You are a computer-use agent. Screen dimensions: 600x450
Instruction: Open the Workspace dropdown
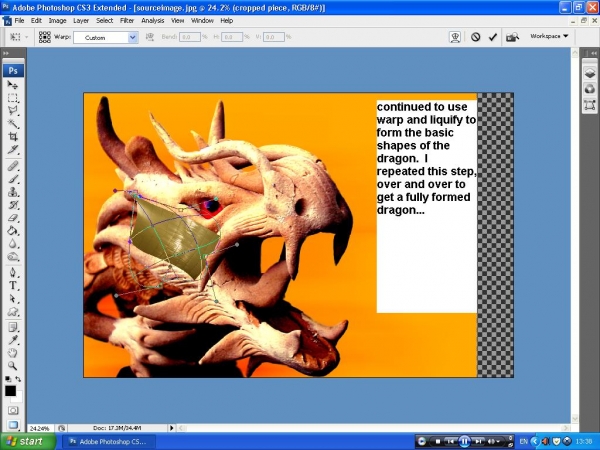pos(549,36)
